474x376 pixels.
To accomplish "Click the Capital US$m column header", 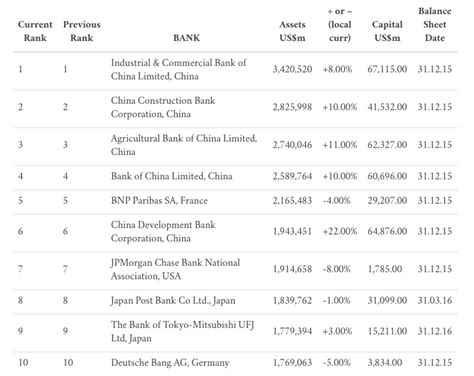I will pos(387,31).
